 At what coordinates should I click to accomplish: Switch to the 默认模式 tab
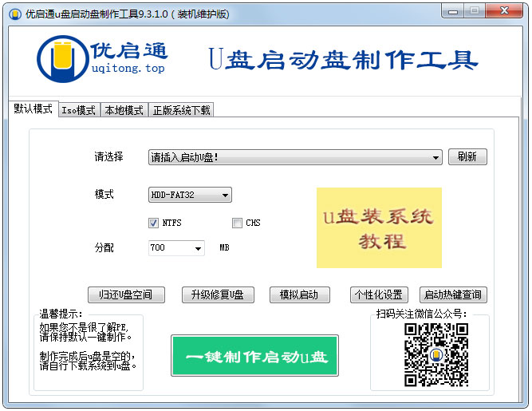pyautogui.click(x=33, y=109)
